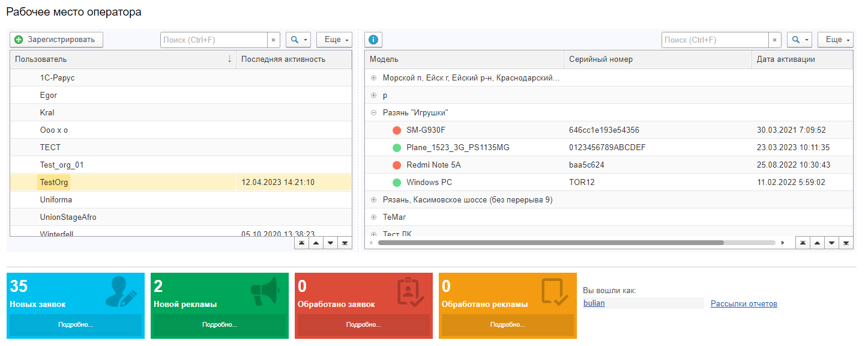
Task: Open the right magnifier search dropdown
Action: point(800,40)
